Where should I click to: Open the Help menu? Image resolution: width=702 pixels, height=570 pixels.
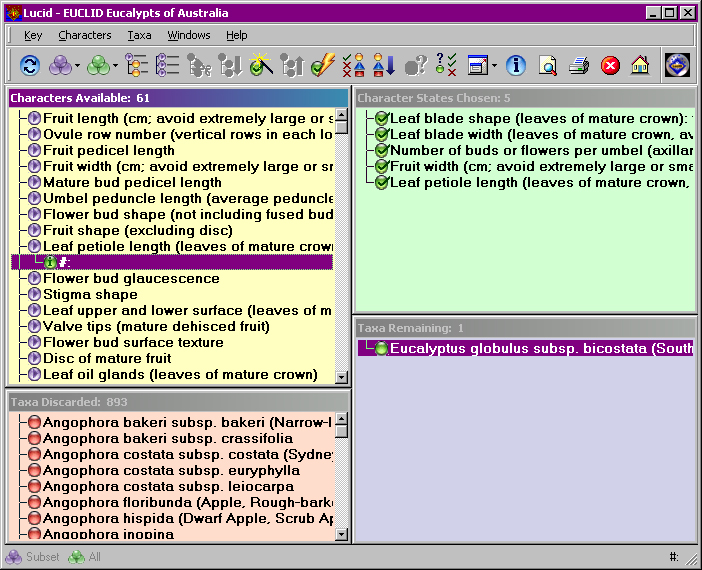click(x=236, y=35)
